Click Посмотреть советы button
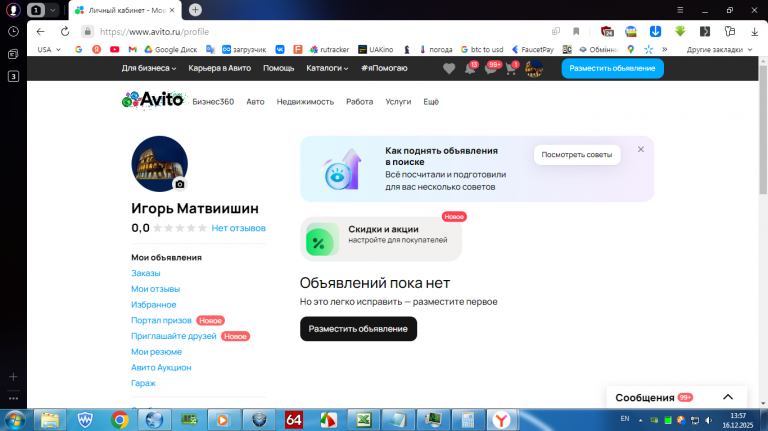The image size is (768, 431). (x=576, y=155)
